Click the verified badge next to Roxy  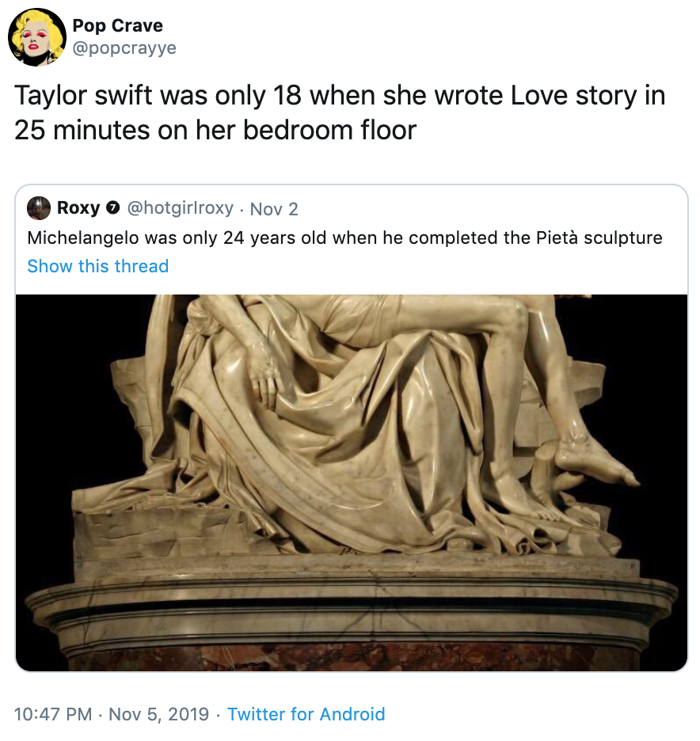[x=112, y=208]
